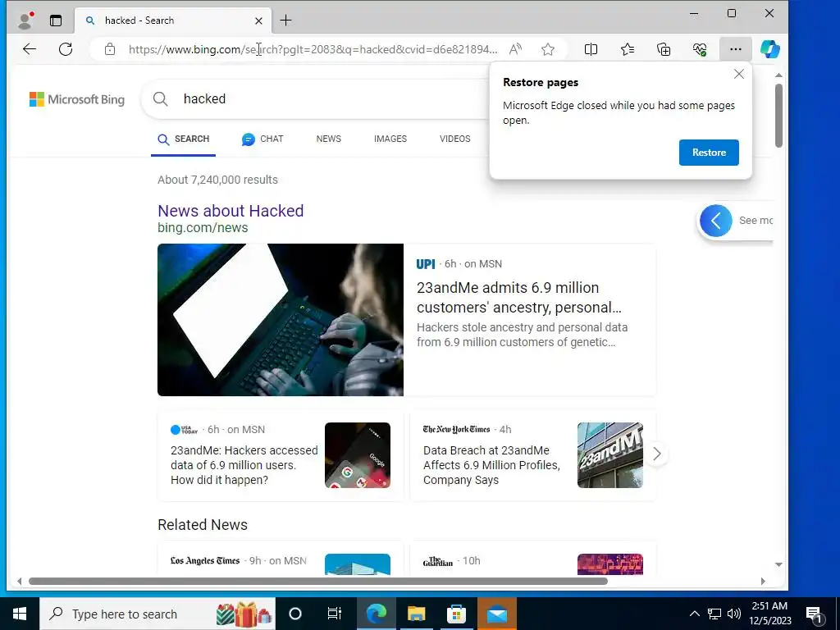Screen dimensions: 840x630
Task: Activate the Read aloud icon
Action: point(515,49)
